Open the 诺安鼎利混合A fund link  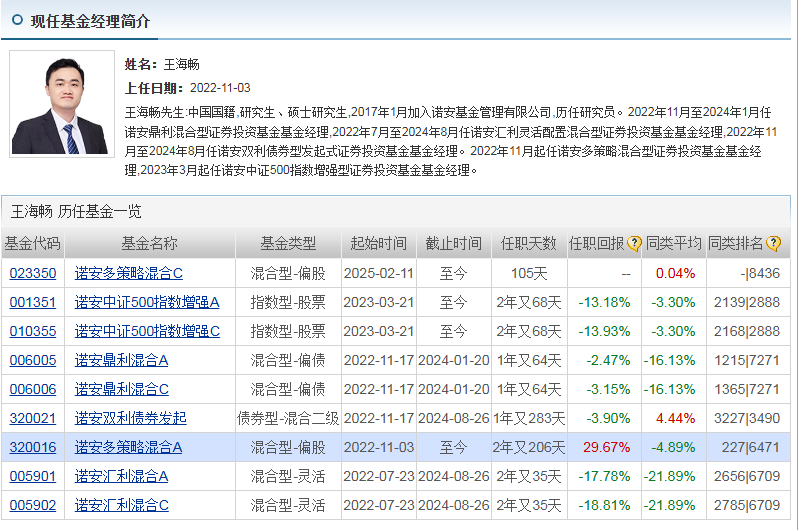point(121,360)
